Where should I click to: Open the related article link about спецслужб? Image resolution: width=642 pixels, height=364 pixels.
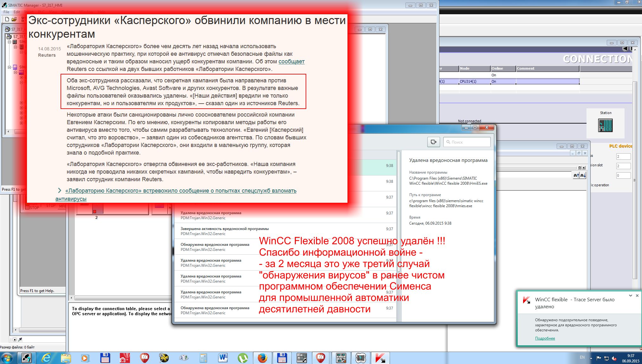pos(176,195)
